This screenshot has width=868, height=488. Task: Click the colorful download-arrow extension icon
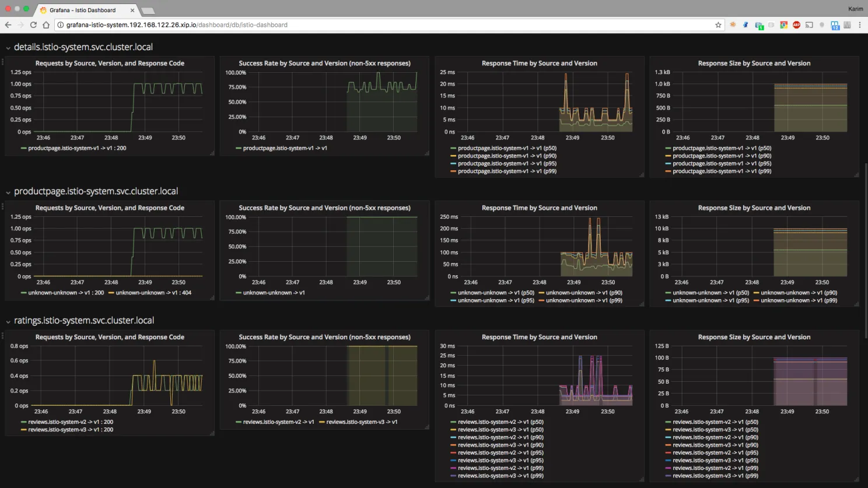(x=784, y=25)
